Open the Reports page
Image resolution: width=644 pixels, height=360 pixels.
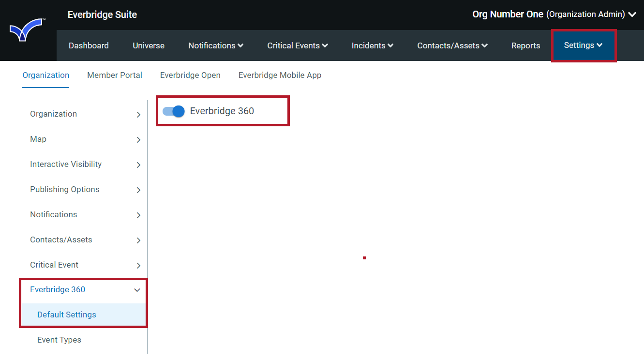click(525, 45)
